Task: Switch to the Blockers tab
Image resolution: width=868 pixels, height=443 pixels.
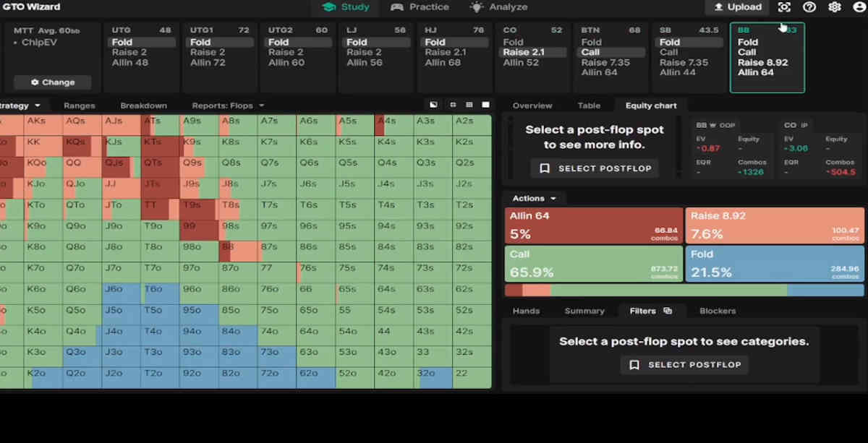Action: (x=718, y=311)
